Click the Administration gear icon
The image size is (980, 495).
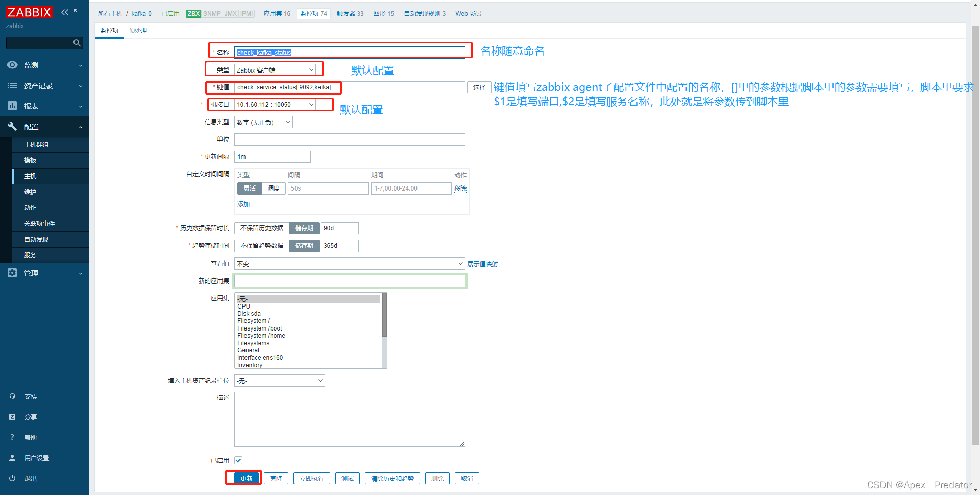pos(12,273)
